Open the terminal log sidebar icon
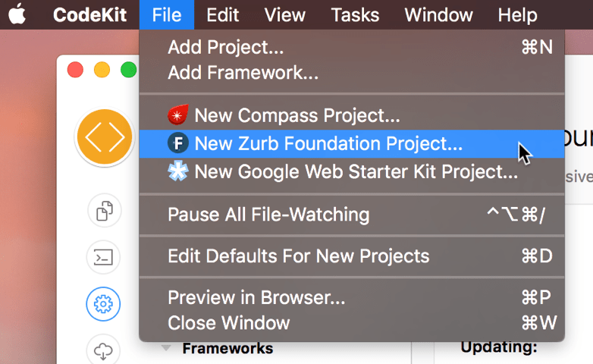The height and width of the screenshot is (364, 593). point(104,257)
